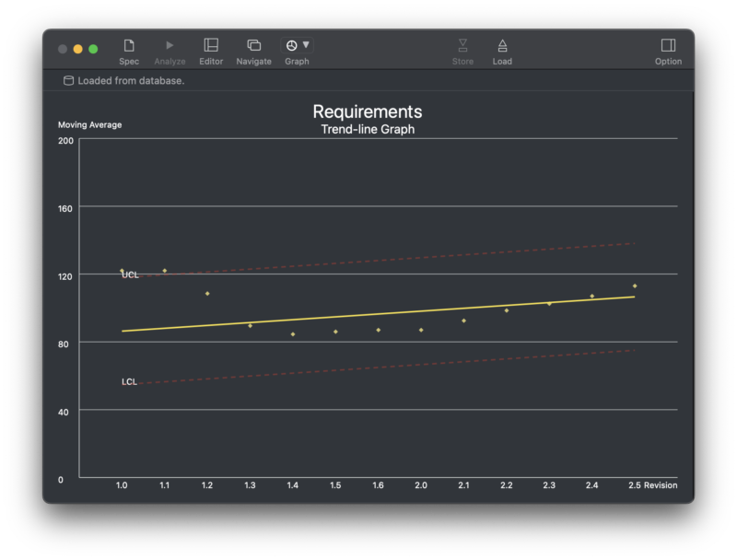Open the Spec document tool

(129, 45)
